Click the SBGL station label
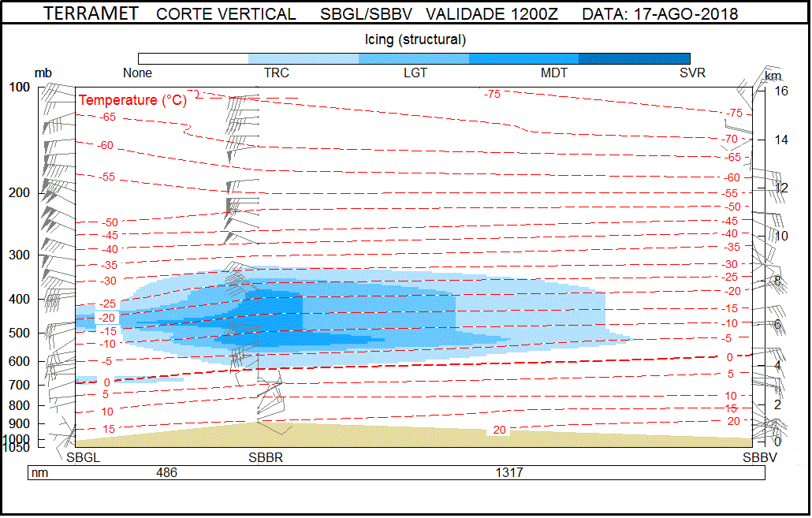 click(x=83, y=457)
